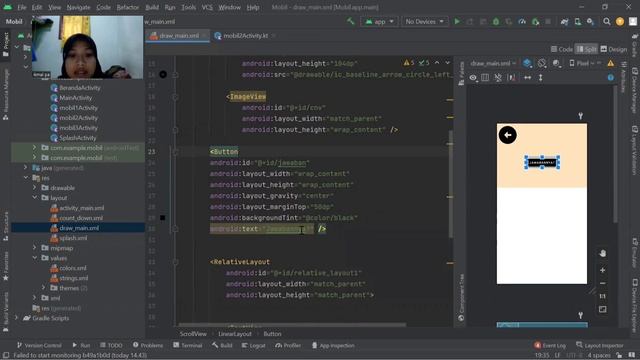This screenshot has height=360, width=640.
Task: Collapse the layout folder
Action: click(34, 198)
